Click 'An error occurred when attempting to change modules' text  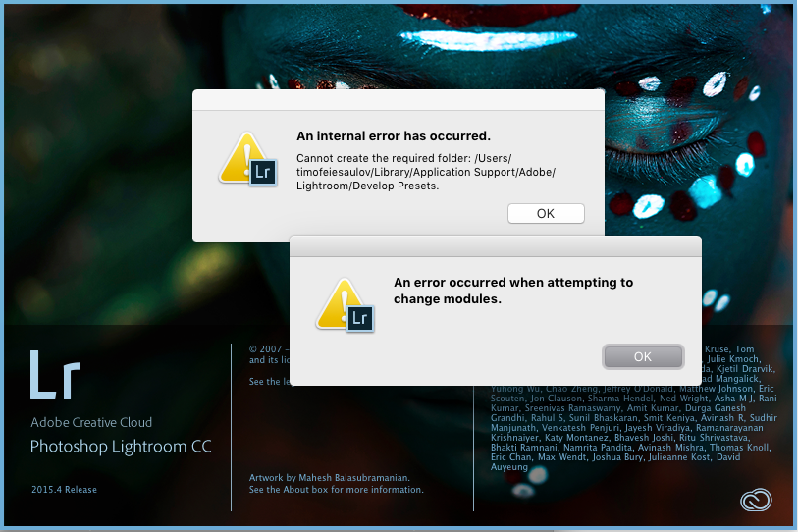click(513, 291)
